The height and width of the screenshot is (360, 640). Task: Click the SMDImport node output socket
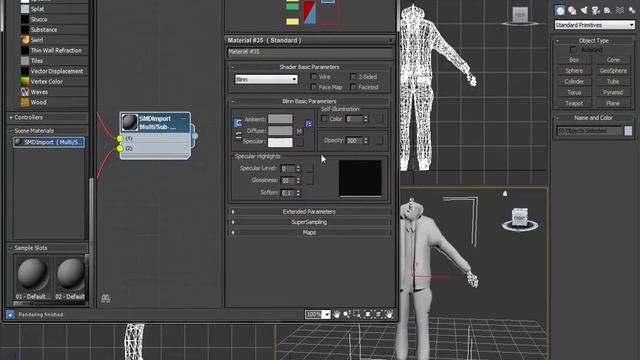click(195, 136)
